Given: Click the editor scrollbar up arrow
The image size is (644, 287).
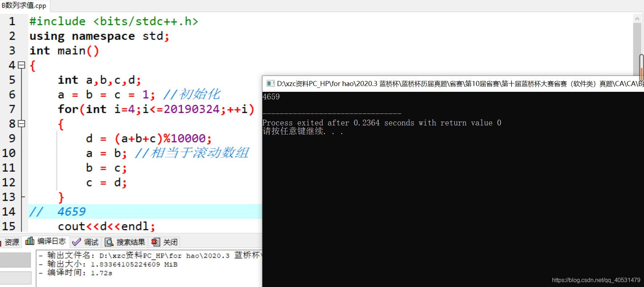Looking at the screenshot, I should 637,18.
